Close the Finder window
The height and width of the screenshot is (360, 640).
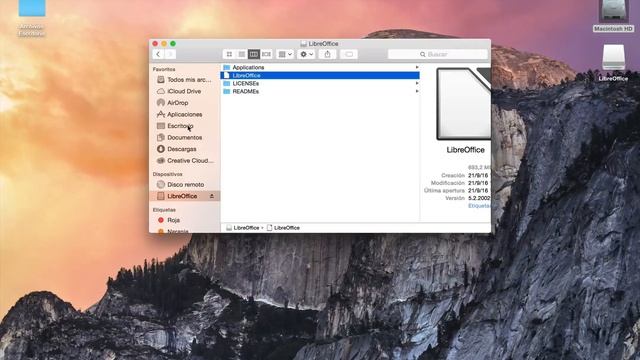[x=155, y=44]
